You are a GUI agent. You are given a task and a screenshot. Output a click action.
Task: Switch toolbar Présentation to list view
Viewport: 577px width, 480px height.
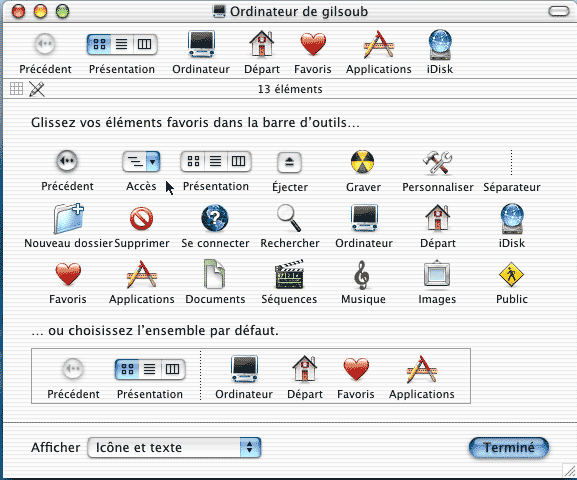[x=121, y=44]
